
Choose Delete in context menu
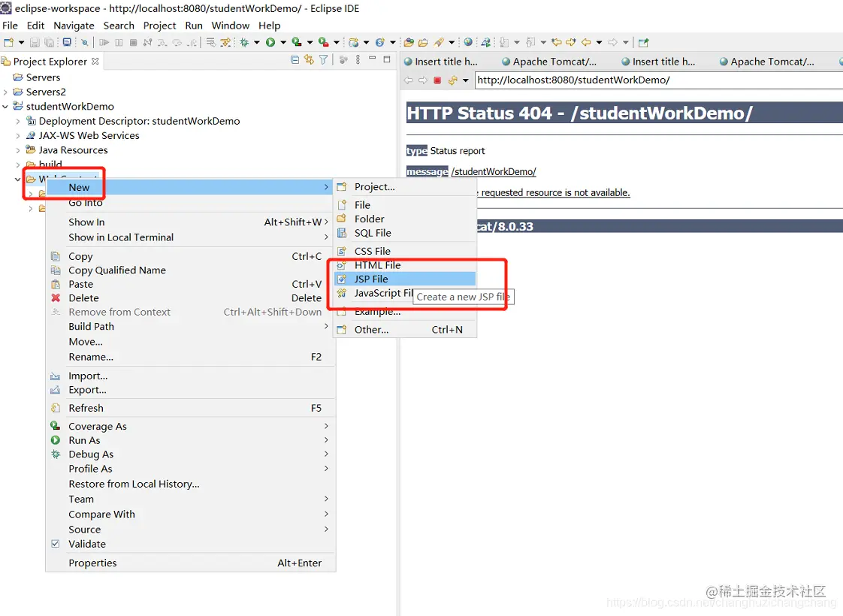(191, 297)
